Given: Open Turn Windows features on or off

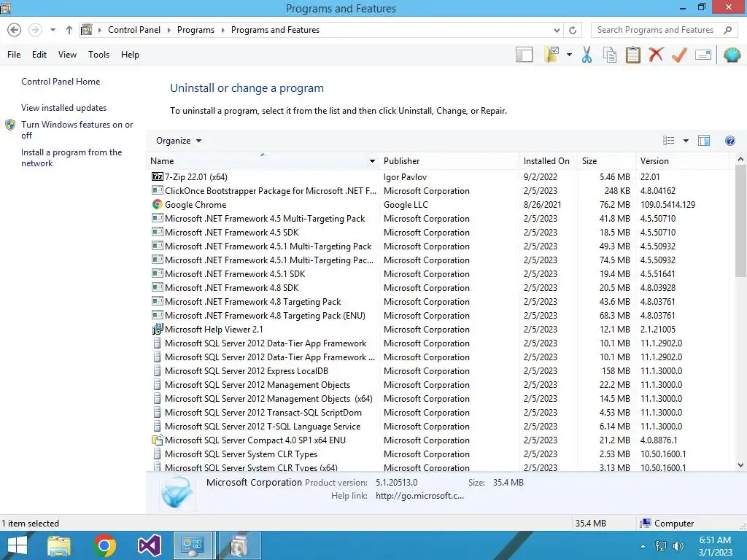Looking at the screenshot, I should click(77, 130).
